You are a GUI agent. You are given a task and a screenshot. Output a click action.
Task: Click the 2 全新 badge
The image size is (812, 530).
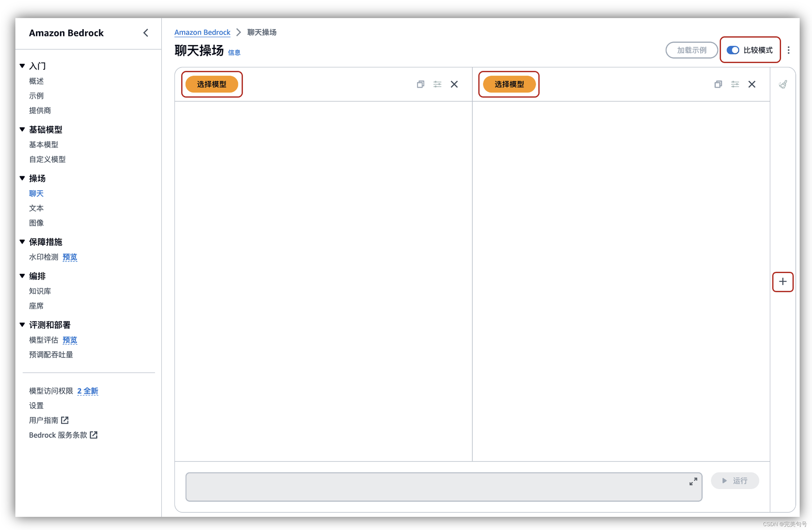click(88, 391)
